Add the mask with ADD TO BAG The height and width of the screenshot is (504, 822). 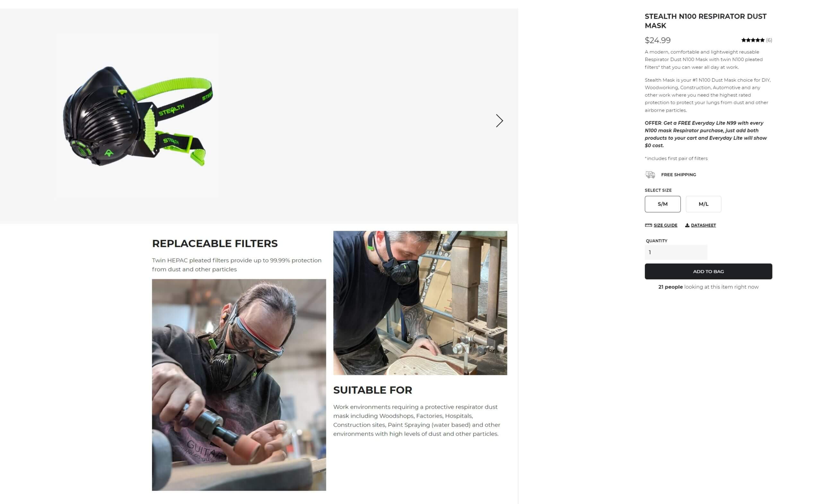tap(708, 271)
